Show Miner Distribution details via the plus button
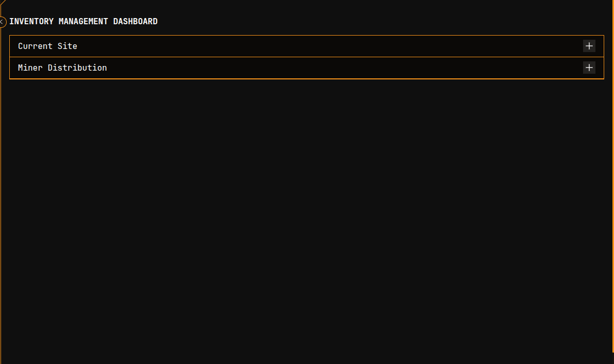The height and width of the screenshot is (364, 614). click(589, 68)
